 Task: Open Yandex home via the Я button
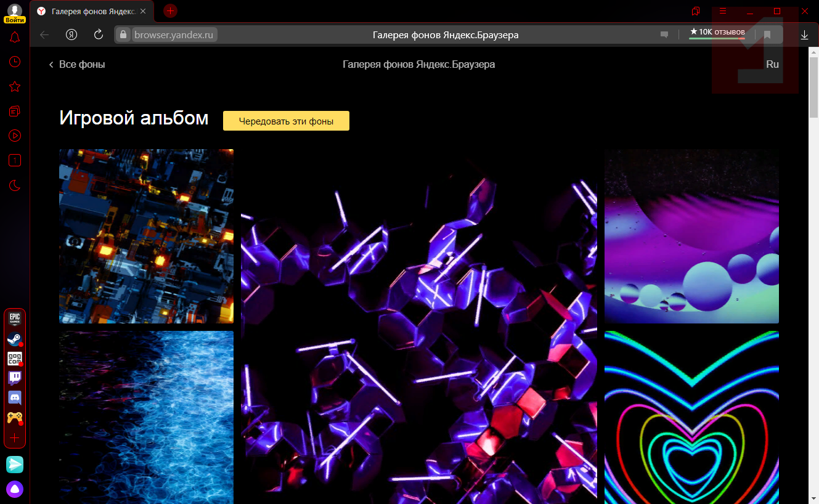pyautogui.click(x=71, y=35)
